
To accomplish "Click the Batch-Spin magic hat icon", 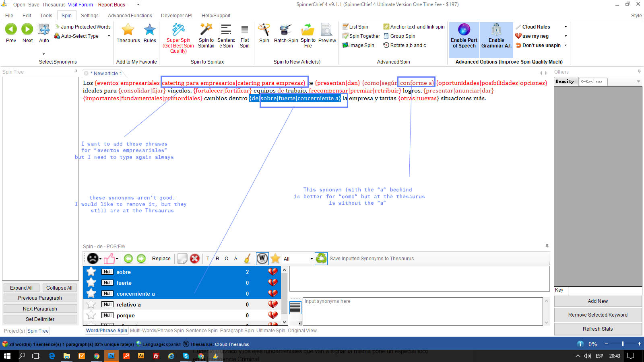I will (x=286, y=30).
